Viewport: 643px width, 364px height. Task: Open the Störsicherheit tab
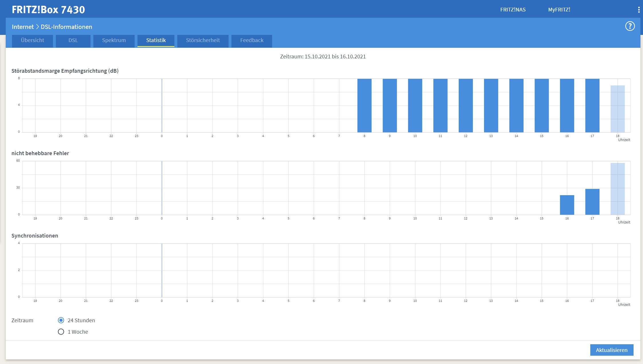203,40
